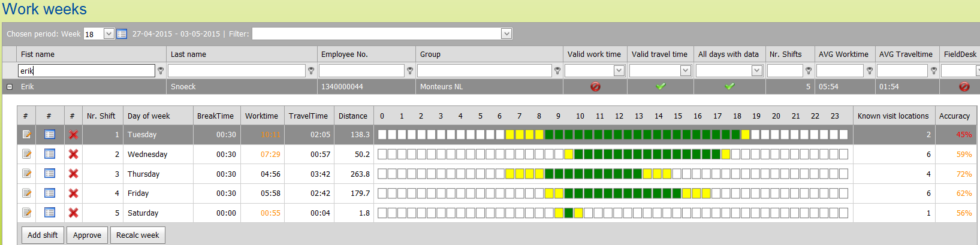Open details icon for Wednesday shift
The image size is (980, 245).
(x=50, y=155)
